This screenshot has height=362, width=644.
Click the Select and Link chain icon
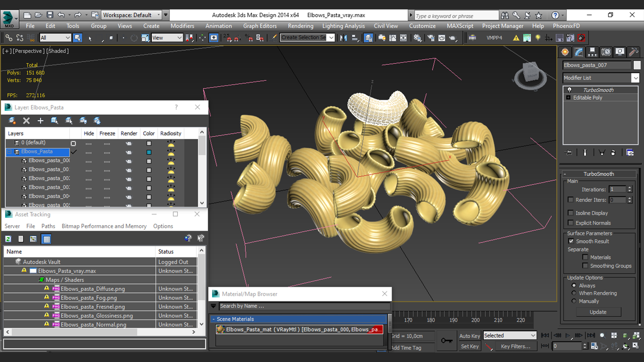pos(9,38)
